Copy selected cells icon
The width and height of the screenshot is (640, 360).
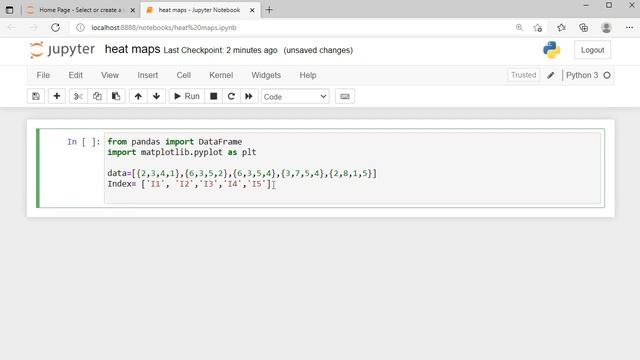click(97, 96)
